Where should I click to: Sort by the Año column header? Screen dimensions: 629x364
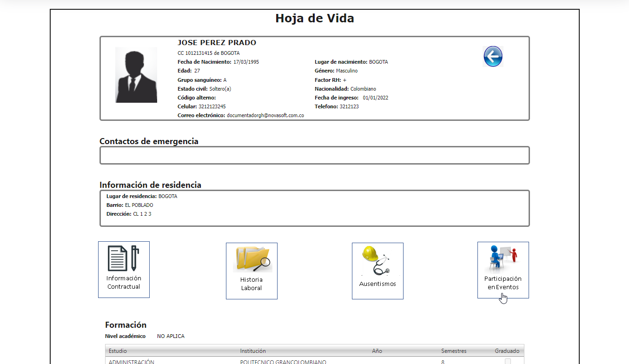(x=377, y=351)
